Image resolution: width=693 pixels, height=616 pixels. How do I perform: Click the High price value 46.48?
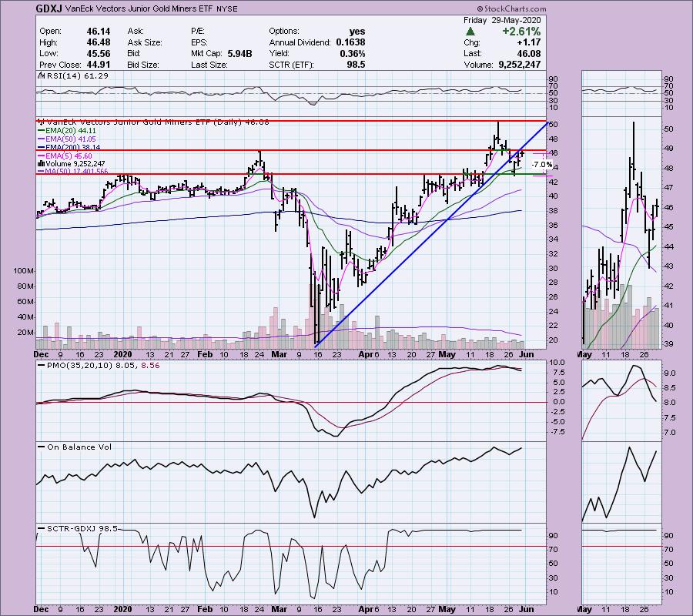click(x=98, y=42)
